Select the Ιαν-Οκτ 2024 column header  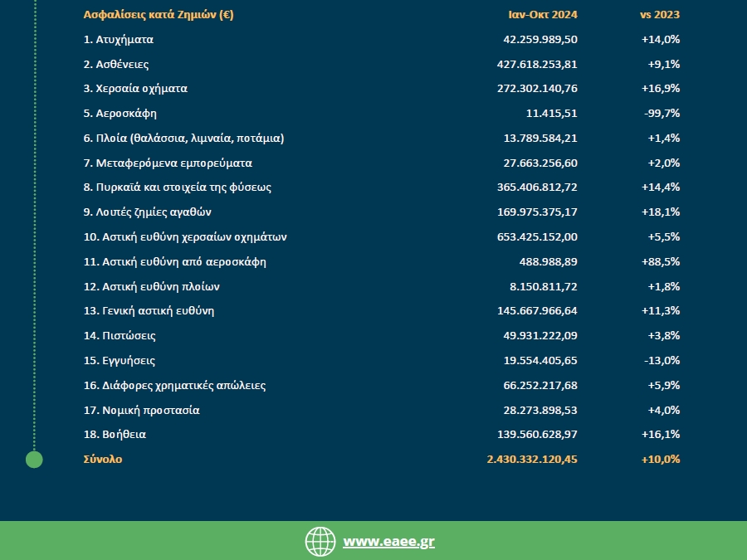[x=543, y=15]
